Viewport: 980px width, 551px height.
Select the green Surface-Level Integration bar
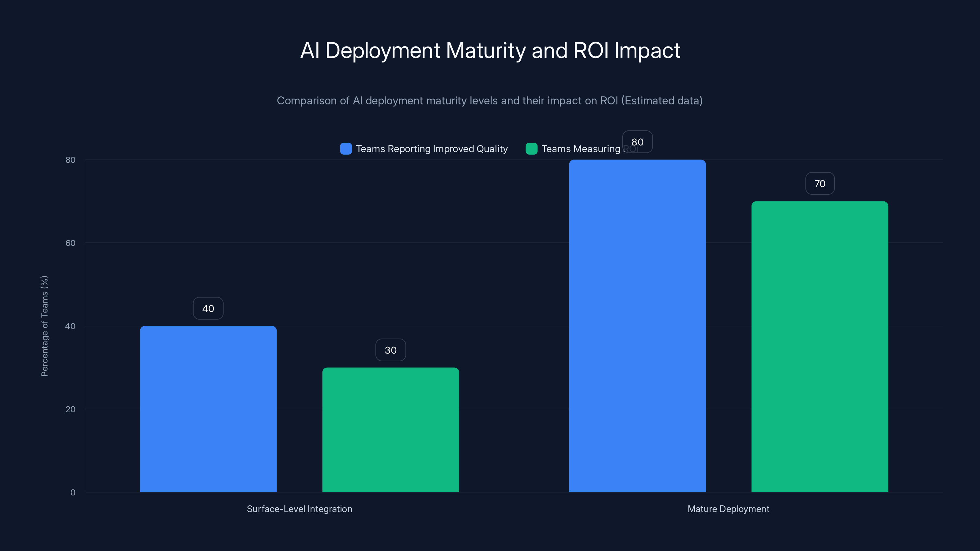pos(390,430)
